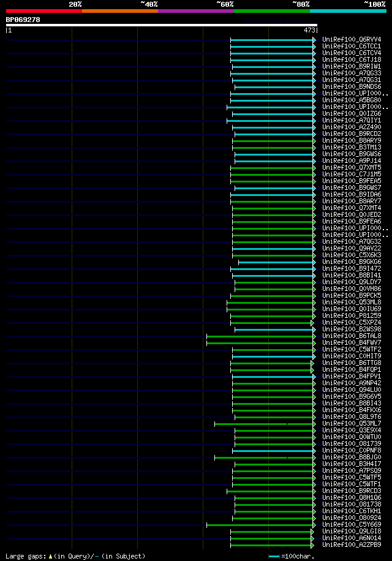Image resolution: width=392 pixels, height=561 pixels.
Task: Open hit UniRef100_C6TCC1
Action: (x=352, y=46)
